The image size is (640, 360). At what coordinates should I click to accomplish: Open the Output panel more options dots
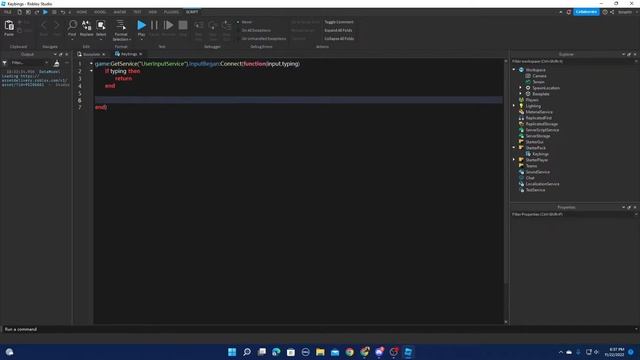click(67, 63)
